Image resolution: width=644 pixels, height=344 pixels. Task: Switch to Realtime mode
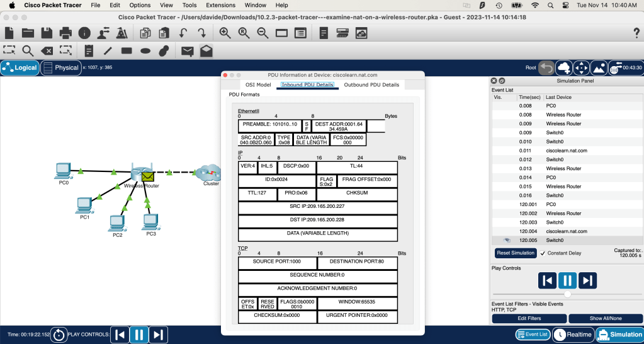point(573,335)
